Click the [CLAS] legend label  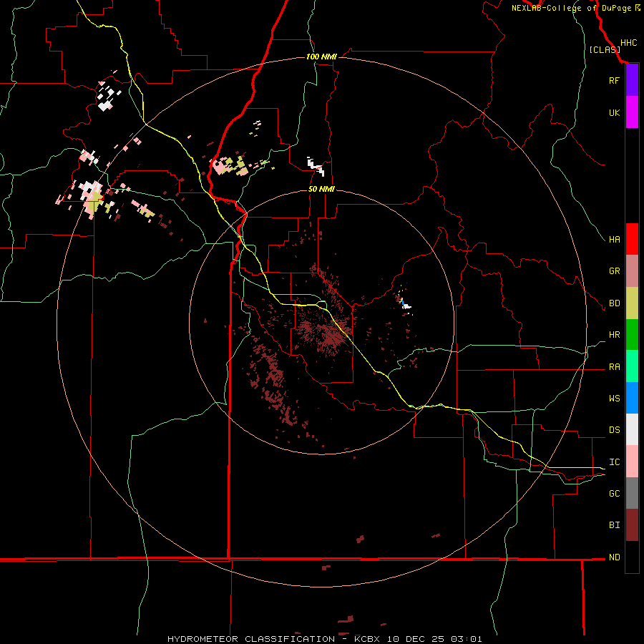click(605, 49)
